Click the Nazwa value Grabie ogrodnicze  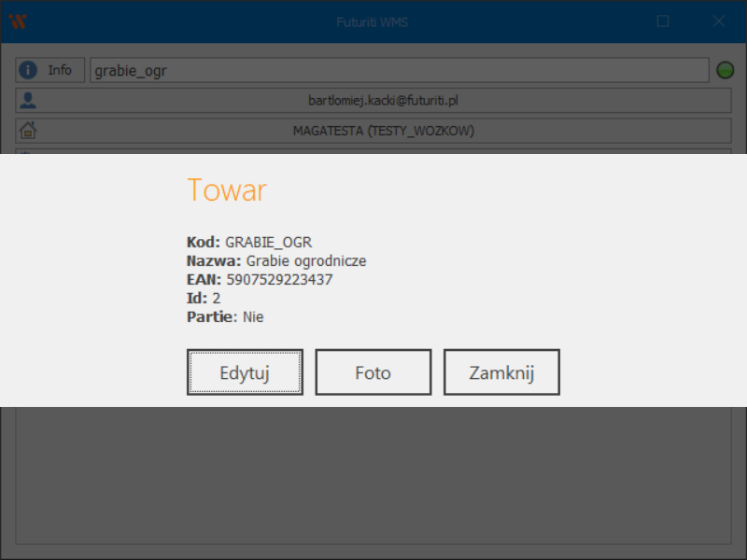tap(305, 260)
